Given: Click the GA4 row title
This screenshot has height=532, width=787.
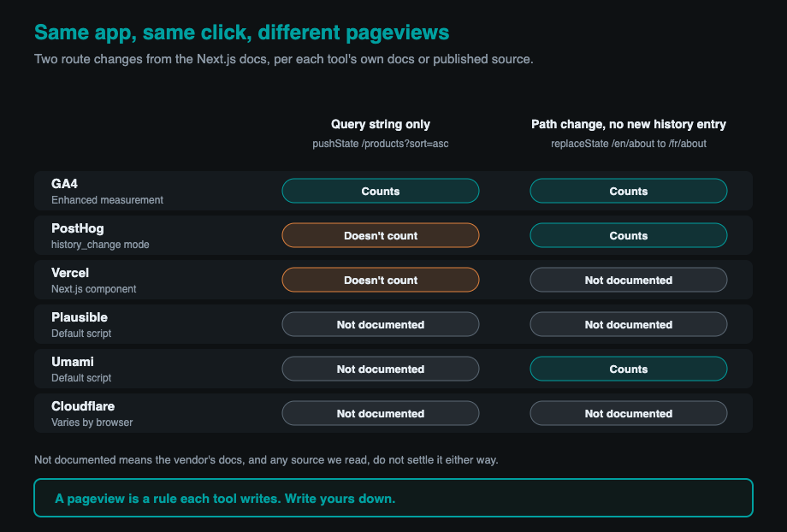Looking at the screenshot, I should (64, 184).
